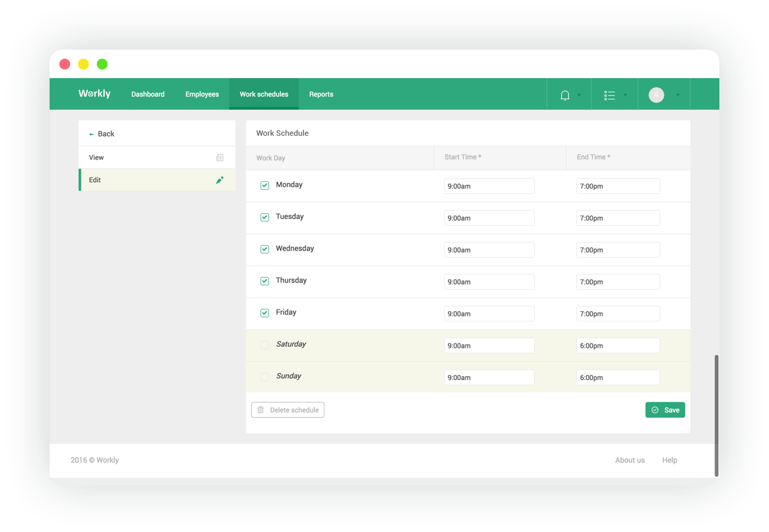This screenshot has width=769, height=532.
Task: Click Monday end time field
Action: click(618, 186)
